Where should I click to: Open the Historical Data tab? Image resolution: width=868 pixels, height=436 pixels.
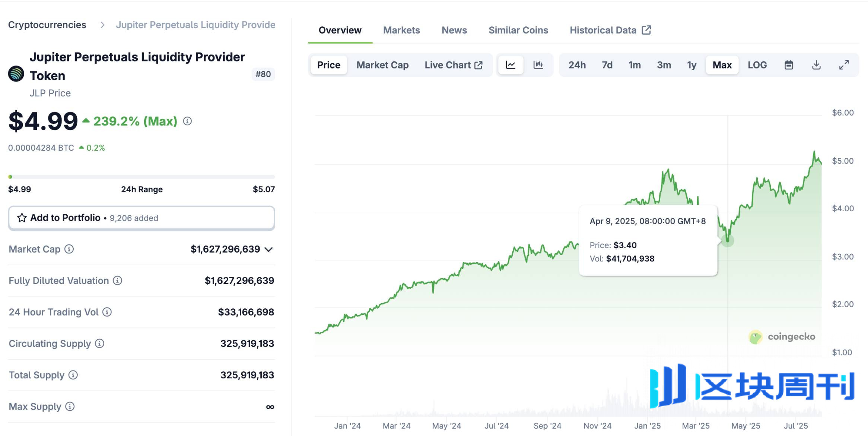(610, 30)
